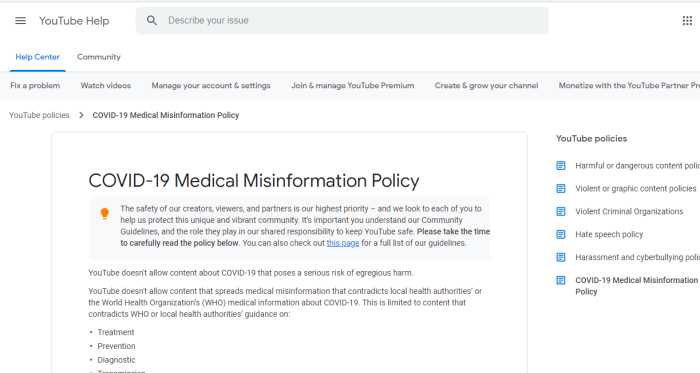Viewport: 700px width, 373px height.
Task: Switch to the Community tab
Action: coord(99,57)
